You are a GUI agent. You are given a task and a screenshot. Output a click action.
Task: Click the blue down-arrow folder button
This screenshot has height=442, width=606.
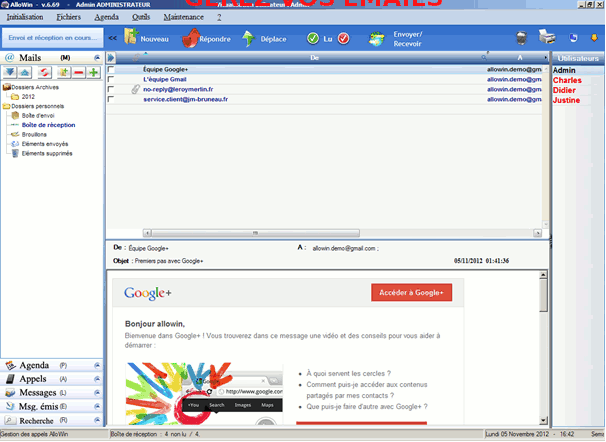[x=10, y=72]
